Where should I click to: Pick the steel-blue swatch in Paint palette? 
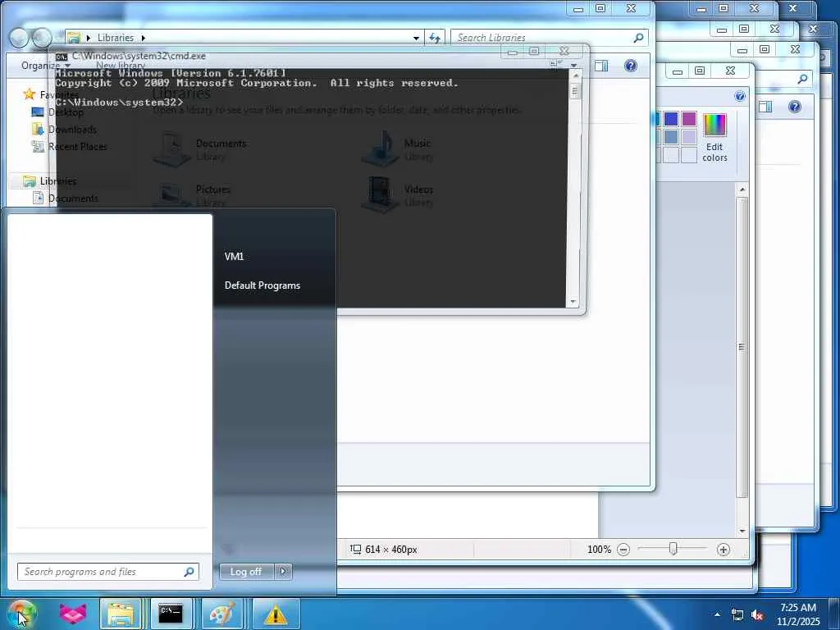point(671,137)
